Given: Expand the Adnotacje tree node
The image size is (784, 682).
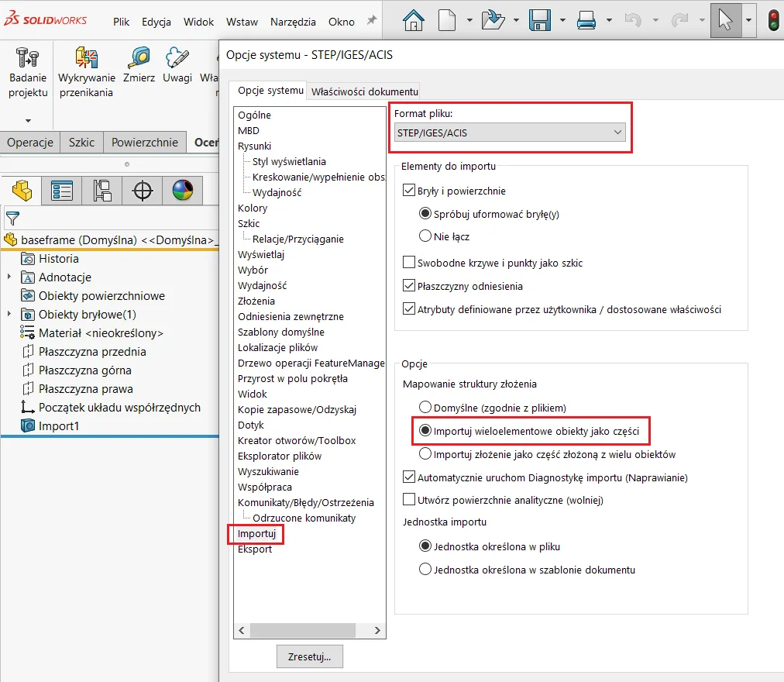Looking at the screenshot, I should [x=9, y=276].
